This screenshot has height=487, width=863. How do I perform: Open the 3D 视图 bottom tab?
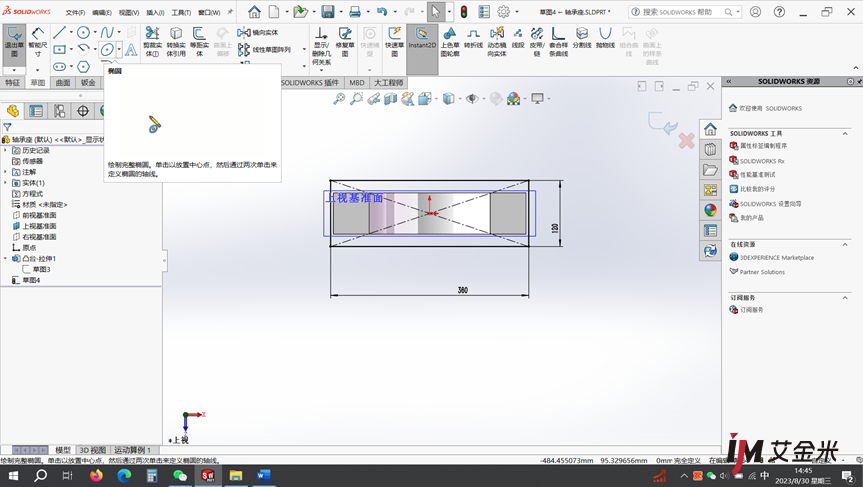[x=92, y=450]
